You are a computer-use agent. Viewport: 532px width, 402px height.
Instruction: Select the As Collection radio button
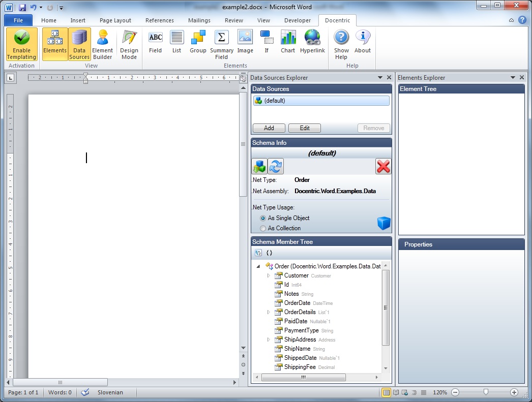click(x=263, y=229)
